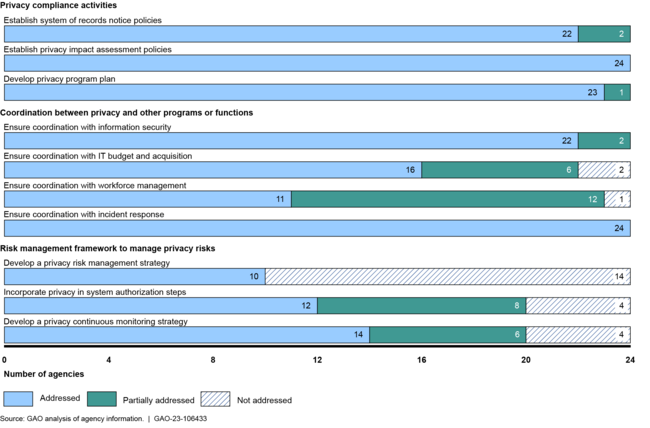This screenshot has height=428, width=650.
Task: Select the teal segment of the system authorization steps bar
Action: pos(421,305)
